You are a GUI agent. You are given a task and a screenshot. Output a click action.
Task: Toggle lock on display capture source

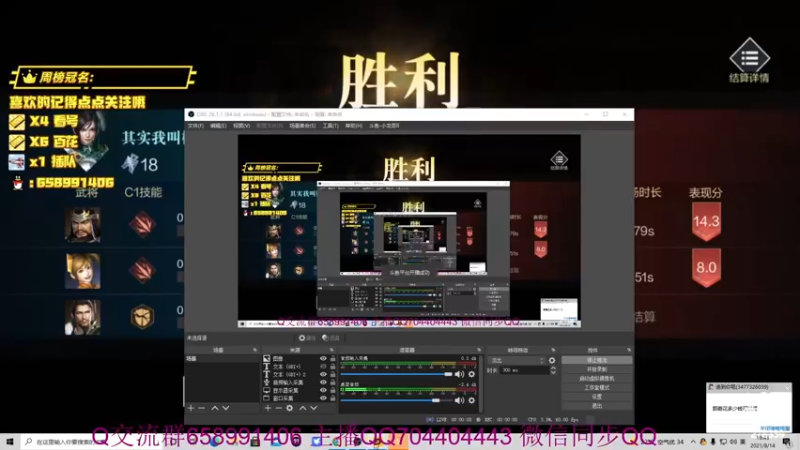pos(333,390)
